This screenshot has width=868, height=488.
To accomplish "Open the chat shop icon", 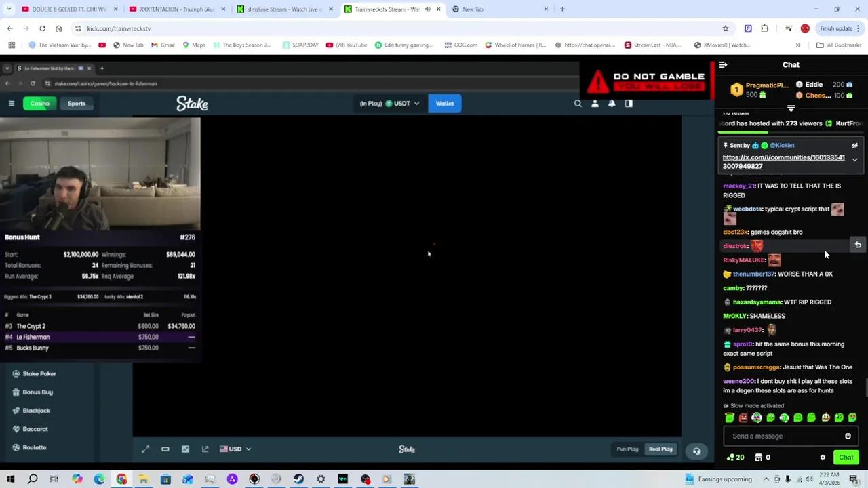I will click(x=758, y=457).
